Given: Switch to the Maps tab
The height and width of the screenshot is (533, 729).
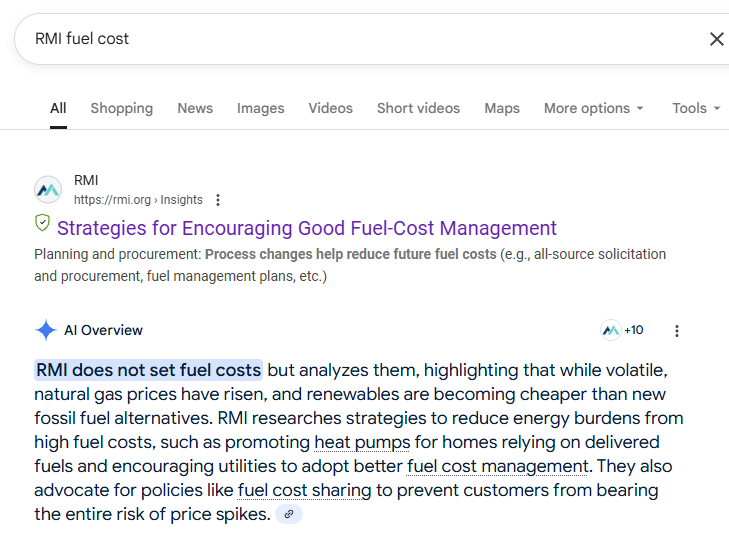Looking at the screenshot, I should (x=502, y=108).
